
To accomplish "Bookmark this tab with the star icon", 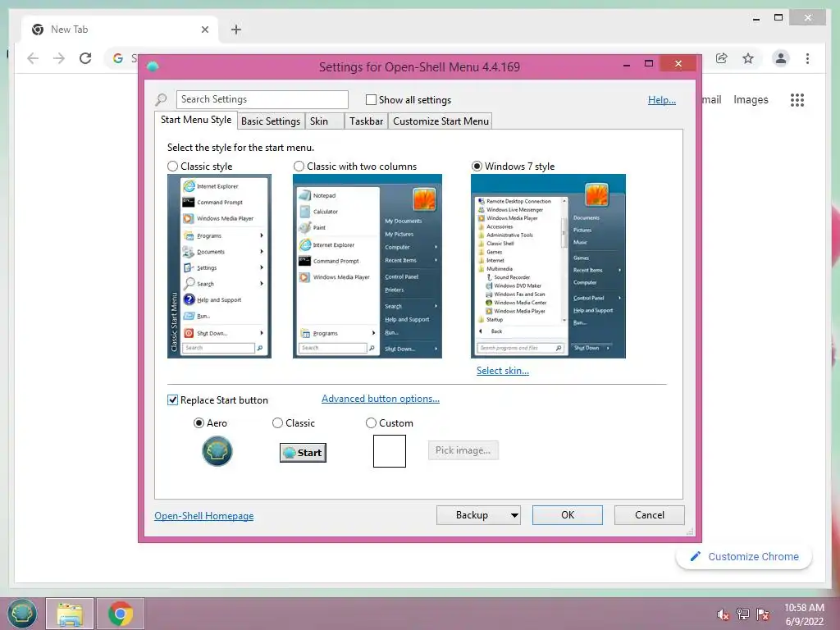I will pyautogui.click(x=748, y=58).
